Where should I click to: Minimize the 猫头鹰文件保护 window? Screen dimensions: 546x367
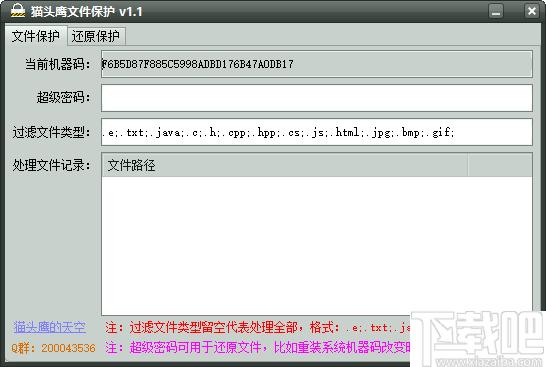[x=496, y=11]
